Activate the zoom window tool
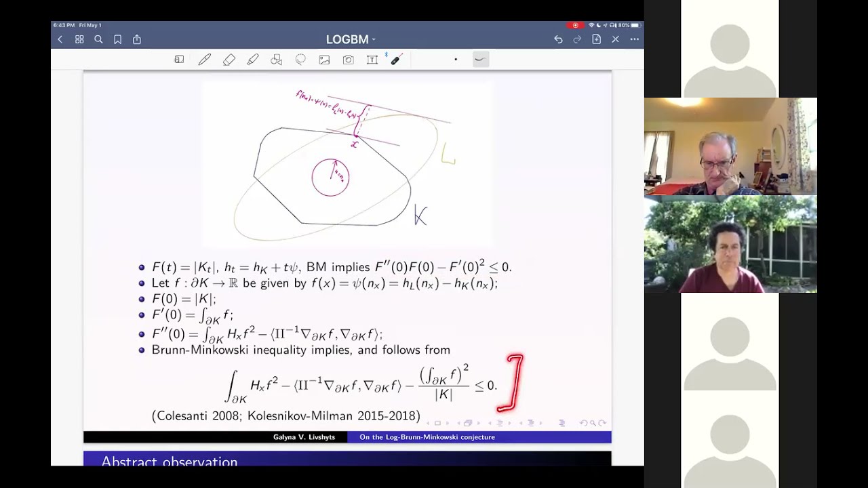The height and width of the screenshot is (488, 868). (x=179, y=60)
